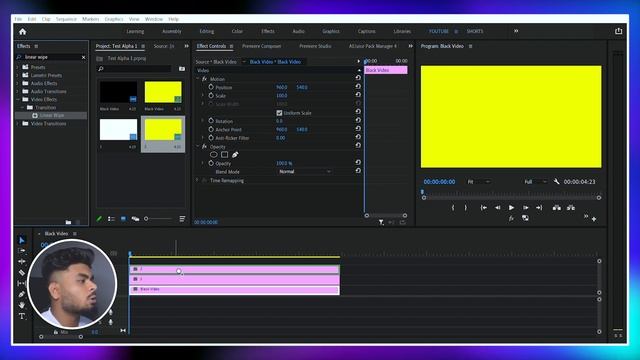Pick the free draw bezier mask pen
This screenshot has width=640, height=360.
235,155
